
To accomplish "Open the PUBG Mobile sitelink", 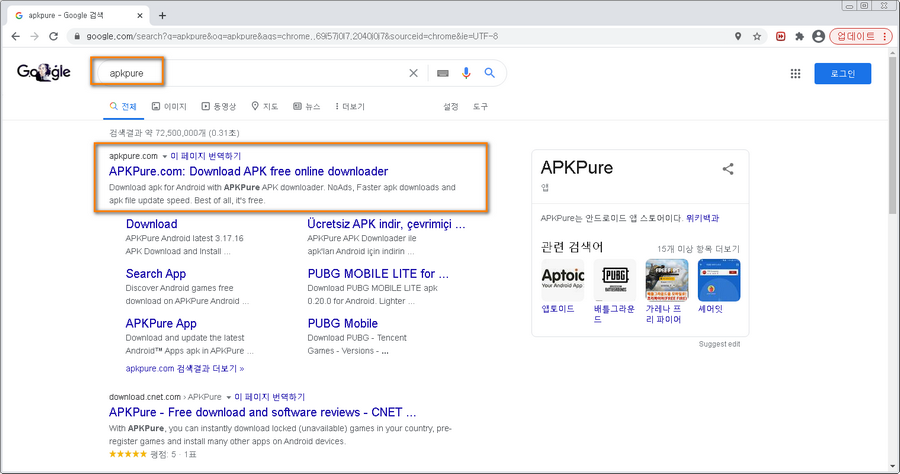I will [x=343, y=324].
